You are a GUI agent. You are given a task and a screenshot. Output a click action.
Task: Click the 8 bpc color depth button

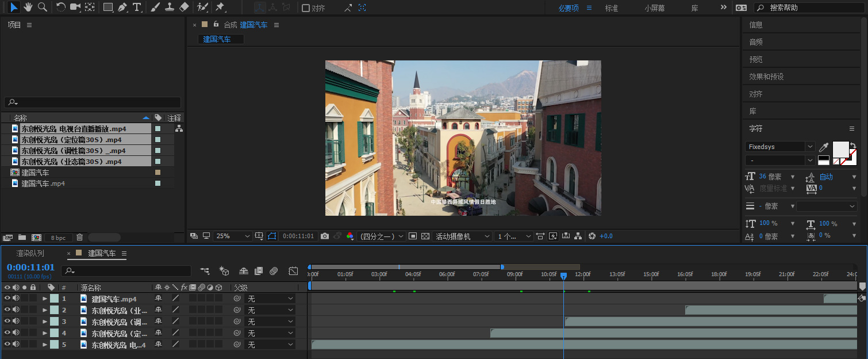coord(58,237)
